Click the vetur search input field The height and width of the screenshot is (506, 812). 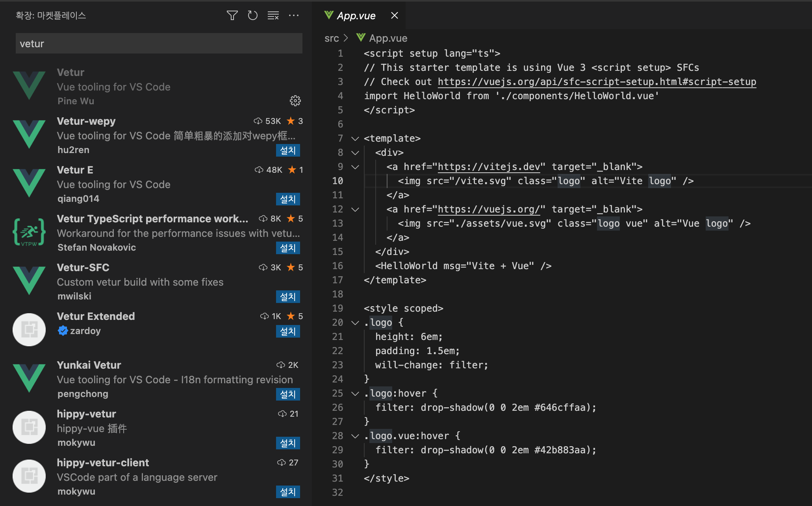tap(159, 44)
